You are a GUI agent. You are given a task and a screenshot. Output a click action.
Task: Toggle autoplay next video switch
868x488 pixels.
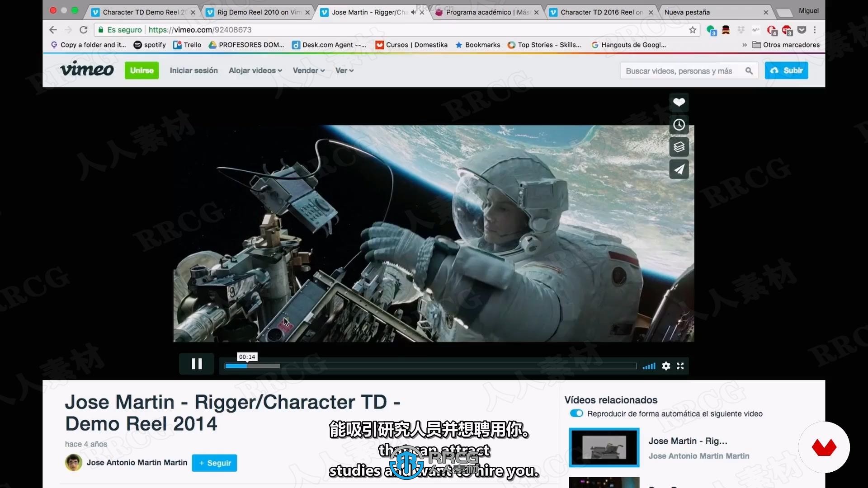[x=576, y=413]
